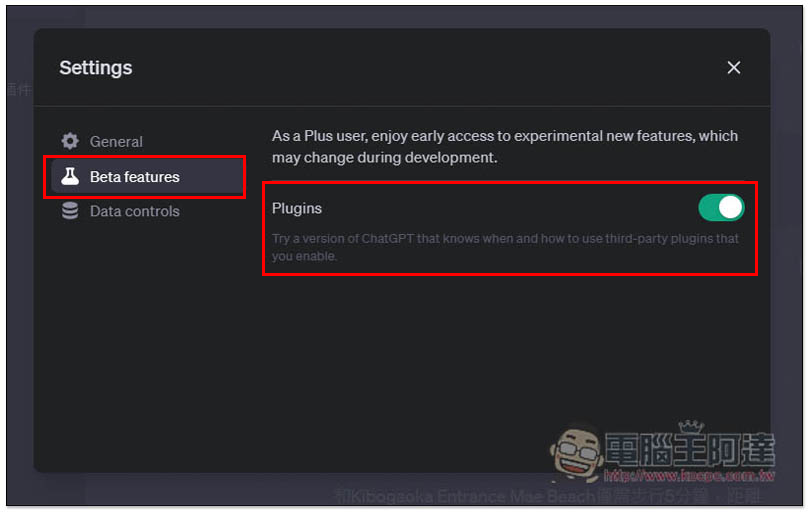Image resolution: width=809 pixels, height=512 pixels.
Task: Select the Beta features tab label
Action: [x=135, y=177]
